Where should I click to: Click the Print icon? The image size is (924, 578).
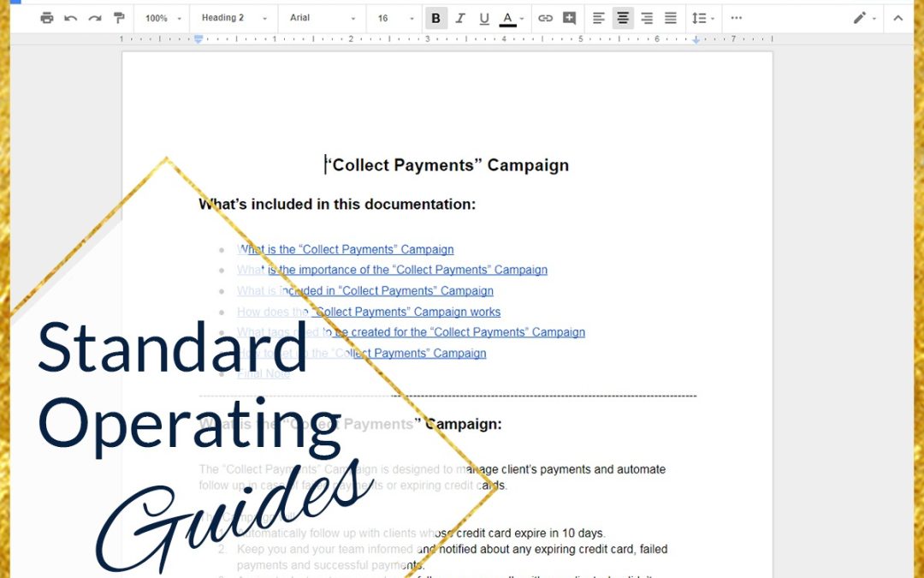click(x=46, y=18)
